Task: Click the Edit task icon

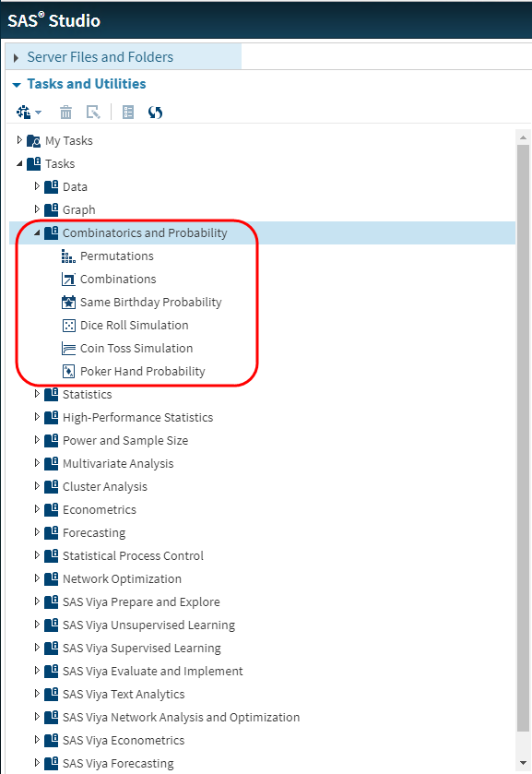Action: 93,113
